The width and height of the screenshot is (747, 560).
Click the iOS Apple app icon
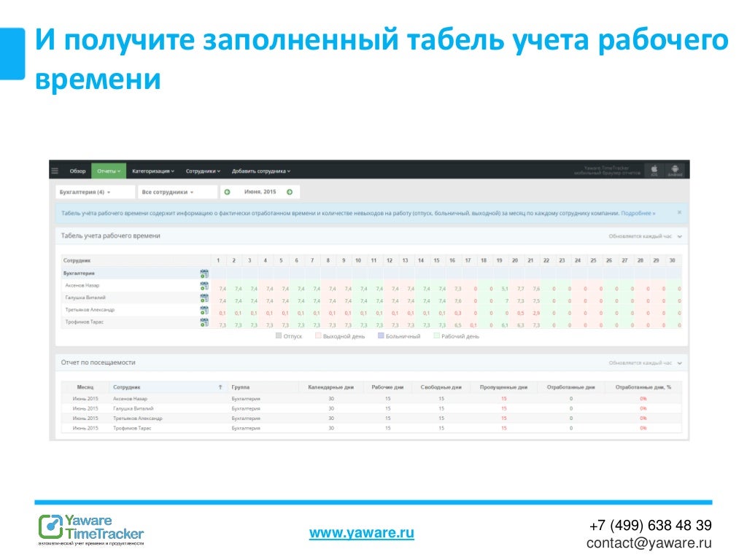(x=654, y=171)
